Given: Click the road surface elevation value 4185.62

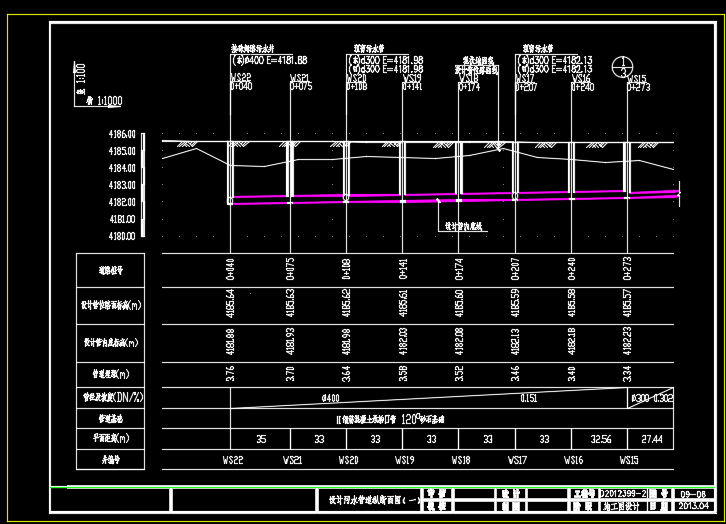Looking at the screenshot, I should click(x=346, y=303).
